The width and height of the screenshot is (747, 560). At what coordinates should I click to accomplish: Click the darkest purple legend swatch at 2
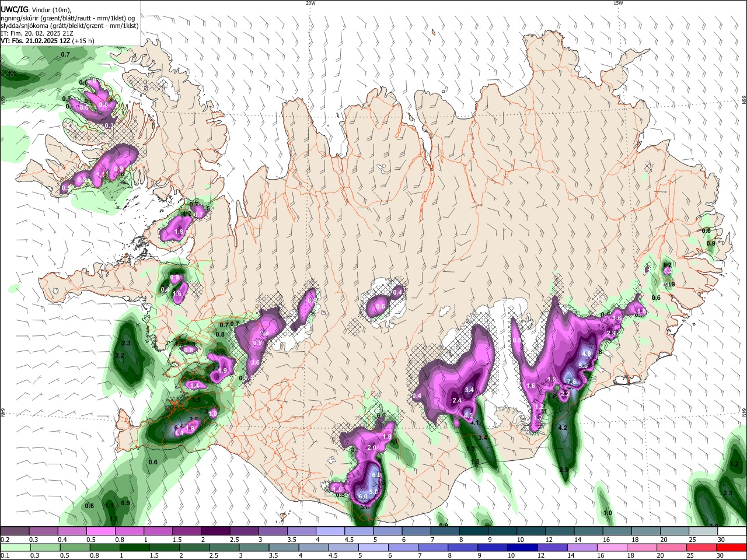[x=215, y=531]
